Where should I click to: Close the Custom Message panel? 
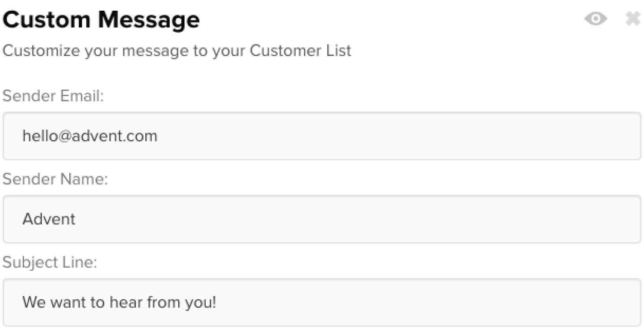(633, 19)
